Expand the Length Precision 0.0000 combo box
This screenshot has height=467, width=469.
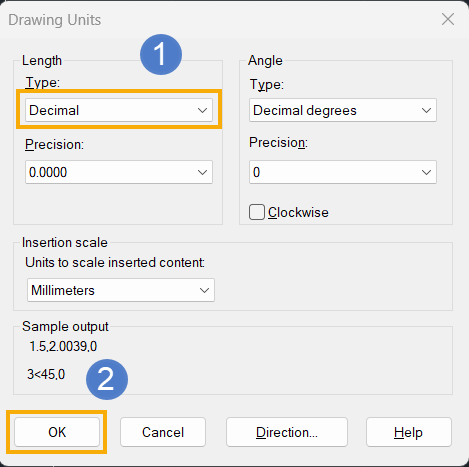(x=119, y=172)
